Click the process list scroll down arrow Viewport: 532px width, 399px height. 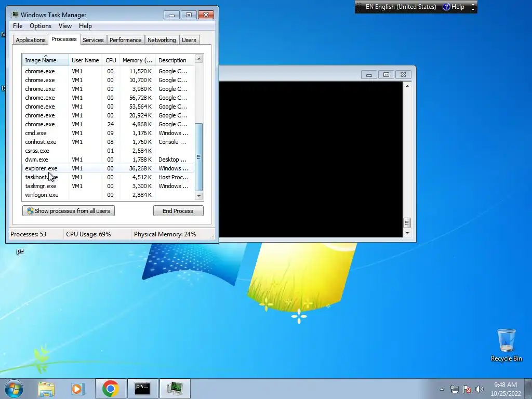[199, 196]
